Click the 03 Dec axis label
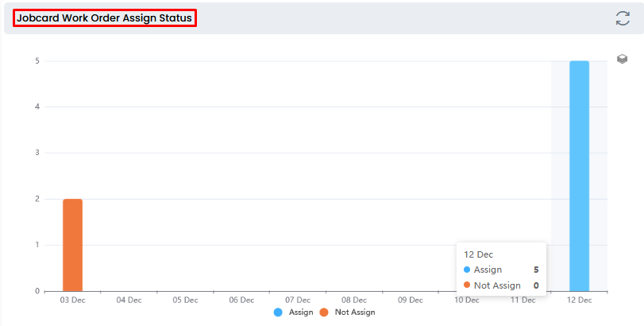This screenshot has height=326, width=644. pyautogui.click(x=73, y=300)
